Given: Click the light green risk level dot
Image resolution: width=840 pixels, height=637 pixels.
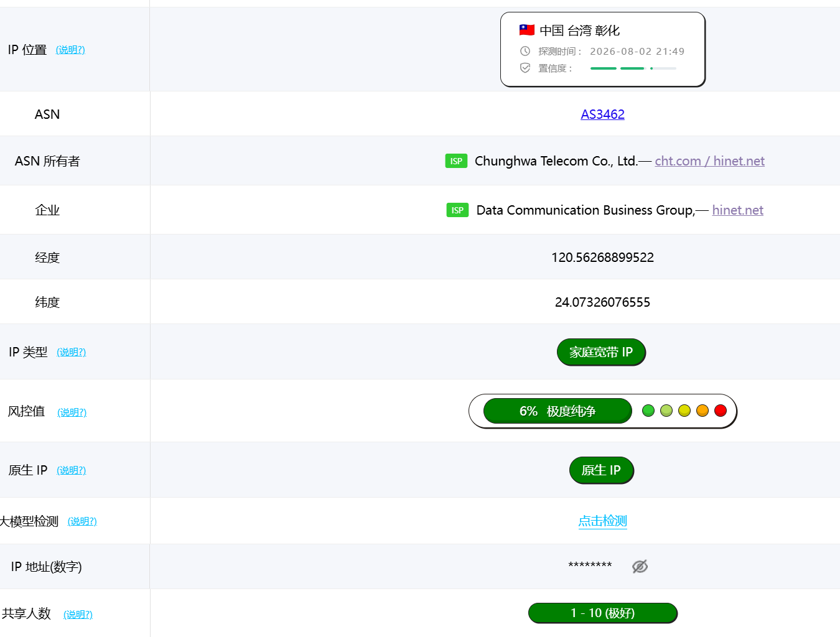Looking at the screenshot, I should point(666,411).
